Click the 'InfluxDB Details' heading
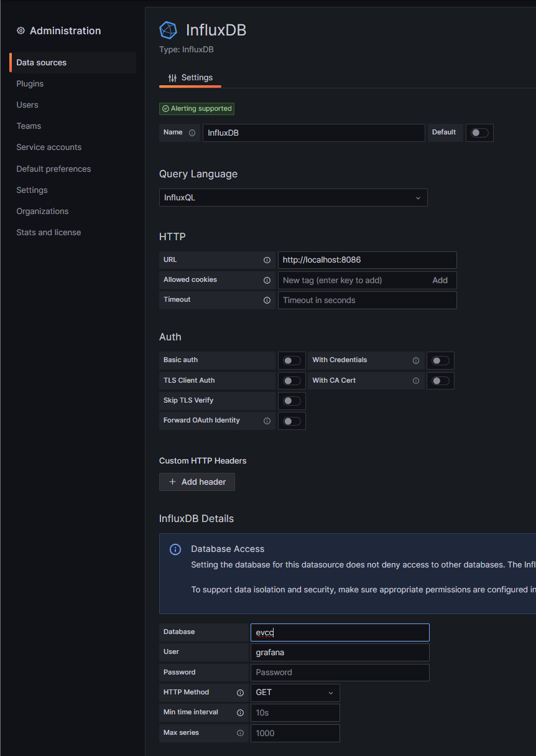The image size is (536, 756). 196,518
